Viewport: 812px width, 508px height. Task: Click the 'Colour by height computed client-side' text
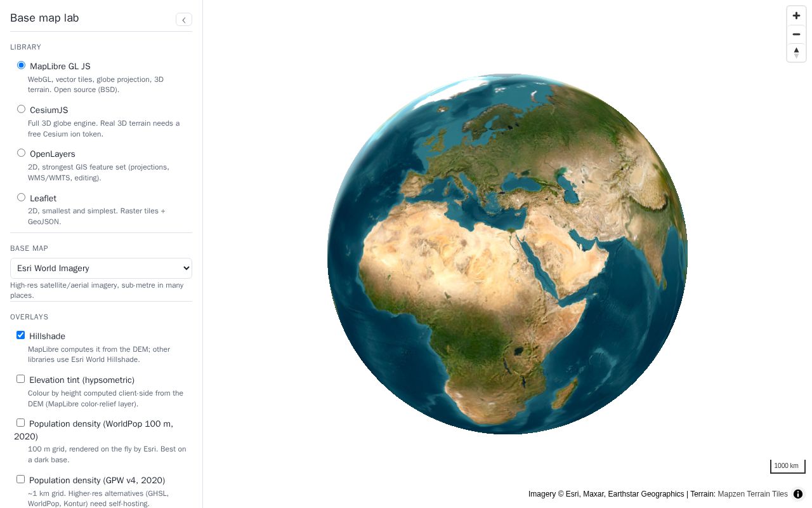point(105,399)
